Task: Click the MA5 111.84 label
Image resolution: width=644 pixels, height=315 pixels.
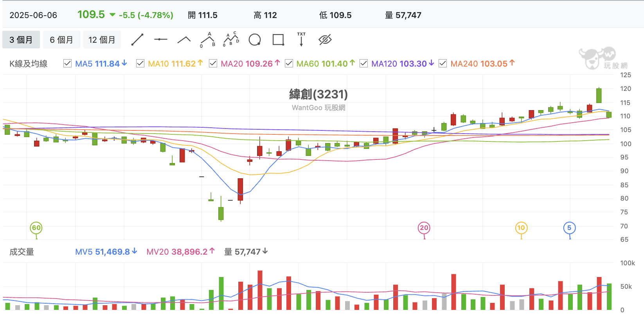Action: [101, 63]
